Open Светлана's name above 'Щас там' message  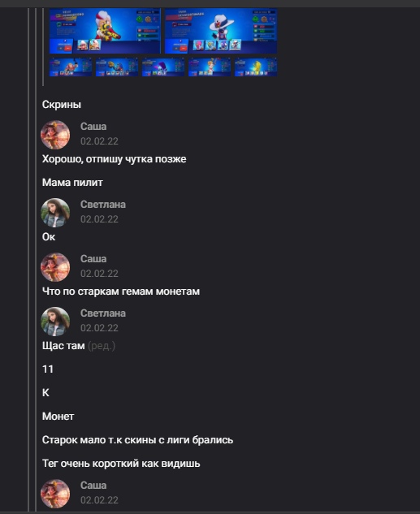pos(103,313)
